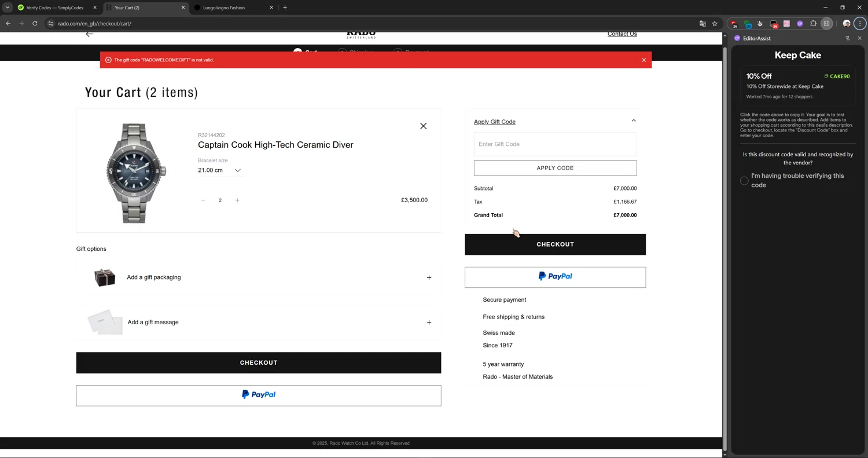The height and width of the screenshot is (458, 868).
Task: Remove Captain Cook watch from cart
Action: [x=424, y=126]
